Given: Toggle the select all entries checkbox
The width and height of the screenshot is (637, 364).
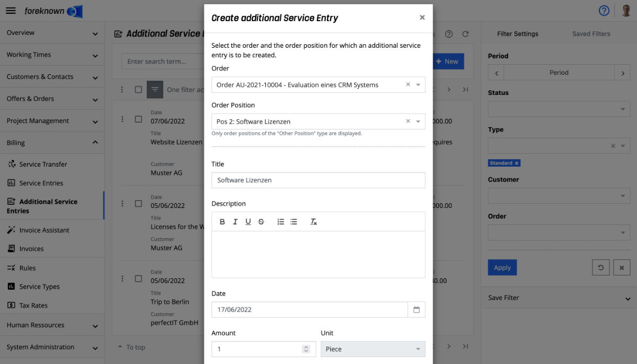Looking at the screenshot, I should click(x=139, y=90).
